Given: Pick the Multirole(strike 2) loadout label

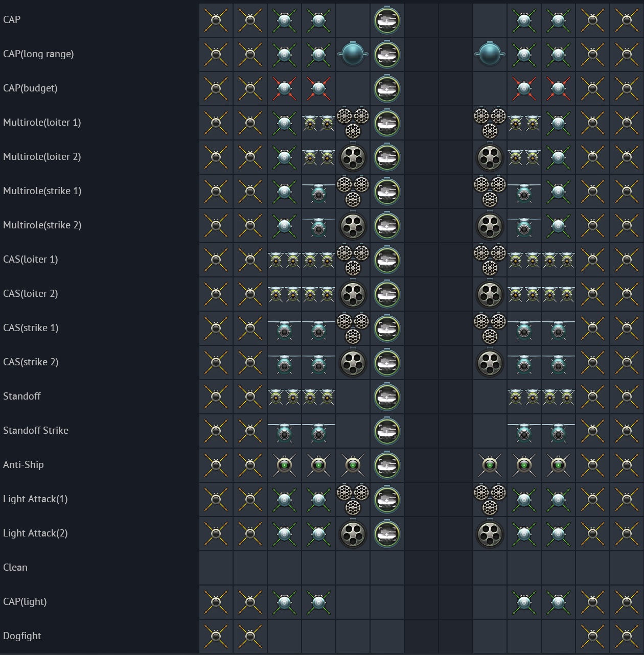Looking at the screenshot, I should point(42,225).
